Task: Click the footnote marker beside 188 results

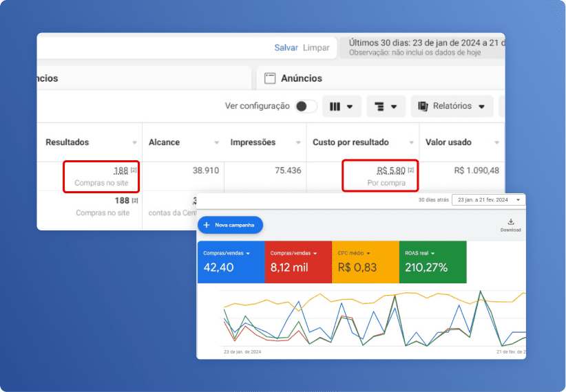Action: point(135,170)
